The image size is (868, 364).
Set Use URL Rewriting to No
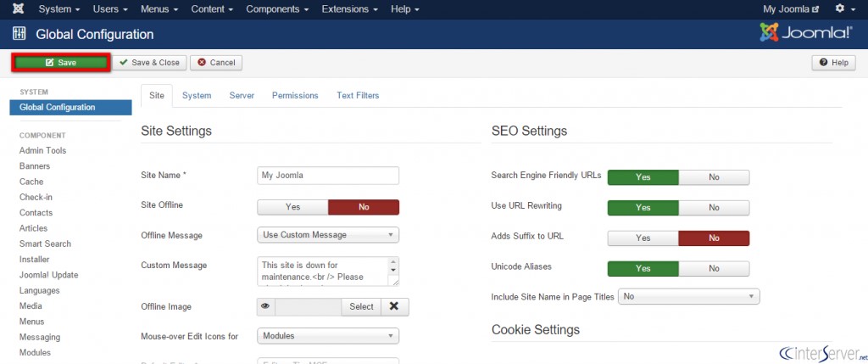(x=714, y=208)
